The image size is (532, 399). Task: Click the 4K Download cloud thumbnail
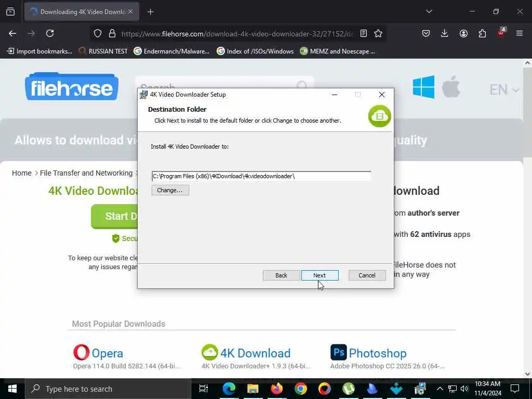[x=210, y=352]
